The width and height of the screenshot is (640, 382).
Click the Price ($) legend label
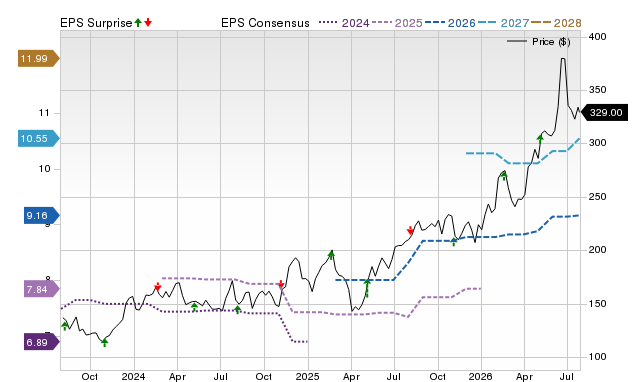551,42
